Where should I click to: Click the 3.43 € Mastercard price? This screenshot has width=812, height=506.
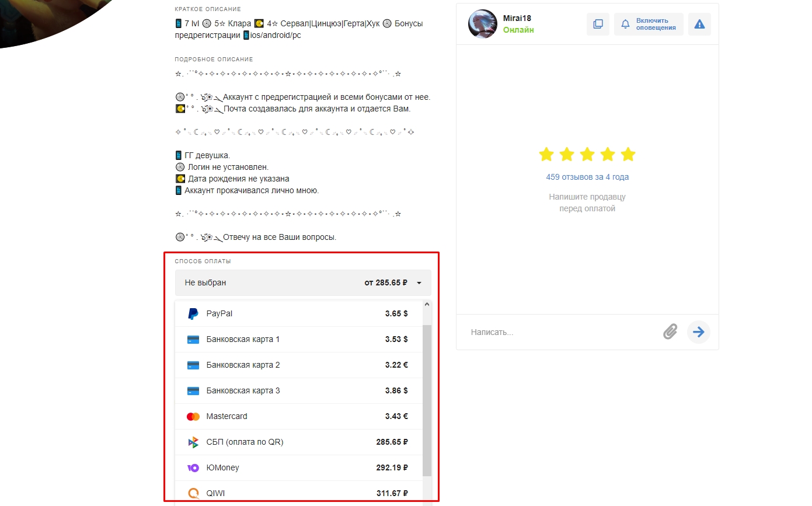pos(396,417)
